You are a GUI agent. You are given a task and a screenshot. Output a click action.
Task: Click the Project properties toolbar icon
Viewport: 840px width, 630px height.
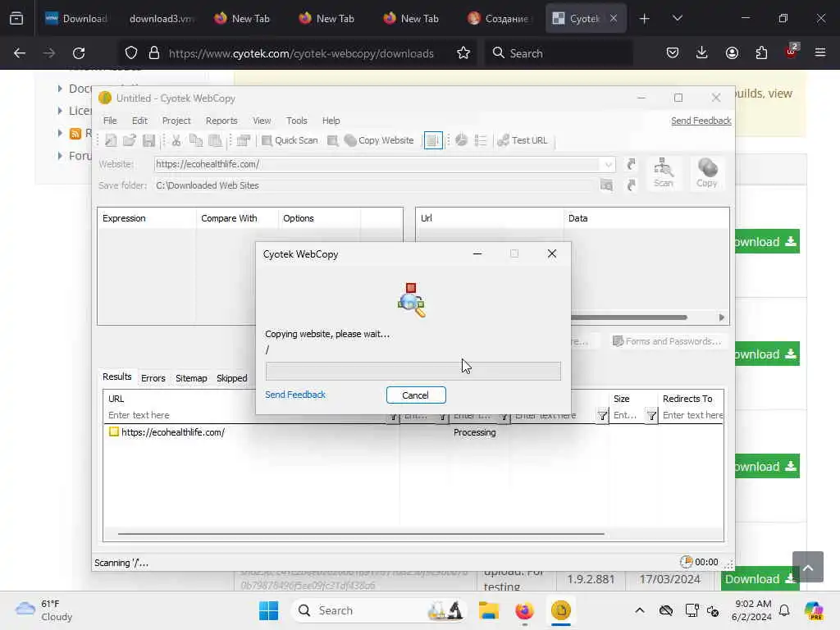pyautogui.click(x=243, y=140)
